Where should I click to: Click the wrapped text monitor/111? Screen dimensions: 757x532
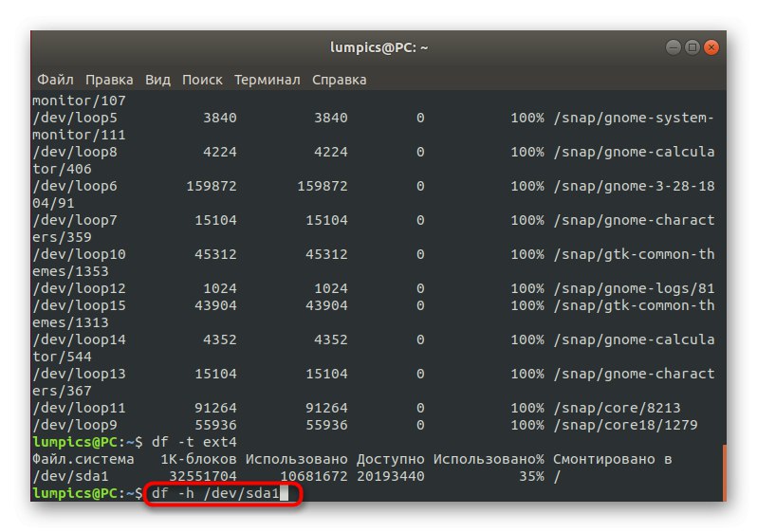(79, 135)
